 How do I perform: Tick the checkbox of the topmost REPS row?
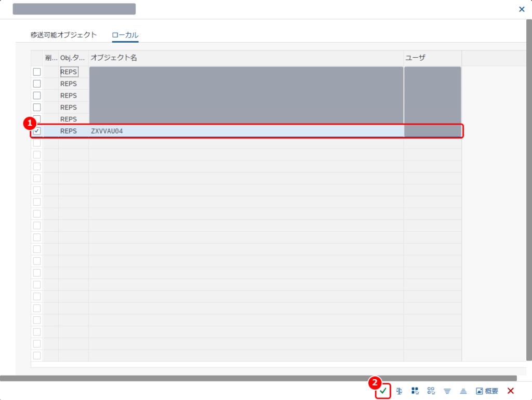(x=37, y=72)
